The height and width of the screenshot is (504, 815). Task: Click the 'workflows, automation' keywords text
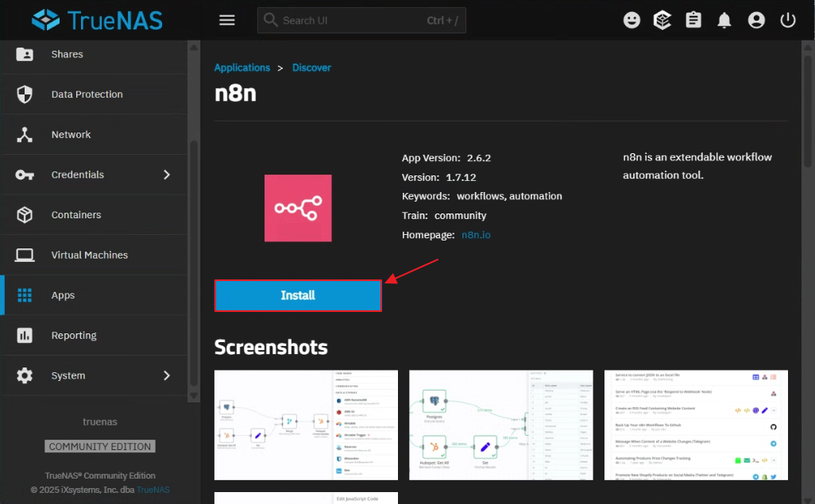pyautogui.click(x=509, y=196)
